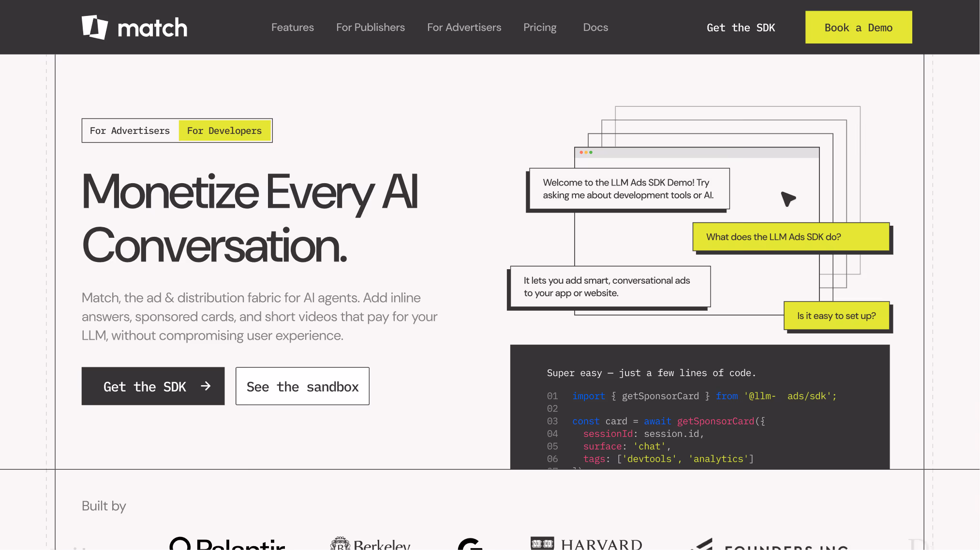Select the For Advertisers toggle tab
The width and height of the screenshot is (980, 550).
click(130, 130)
